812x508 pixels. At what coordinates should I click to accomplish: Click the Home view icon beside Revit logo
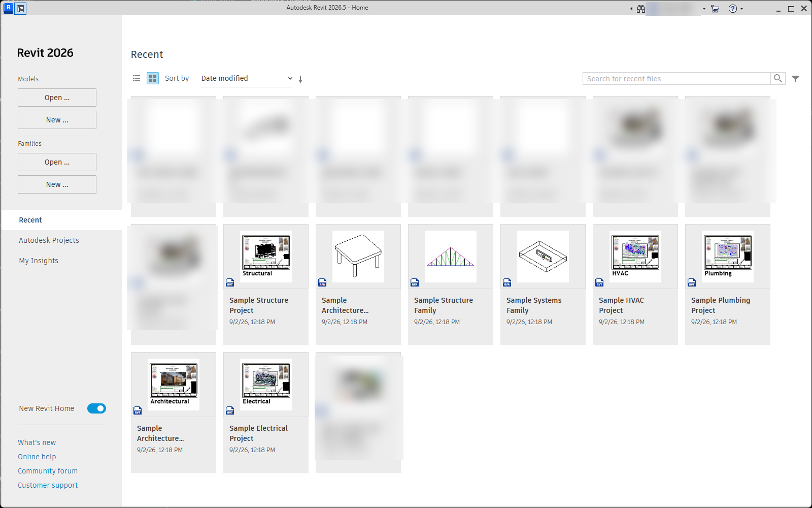pos(20,9)
